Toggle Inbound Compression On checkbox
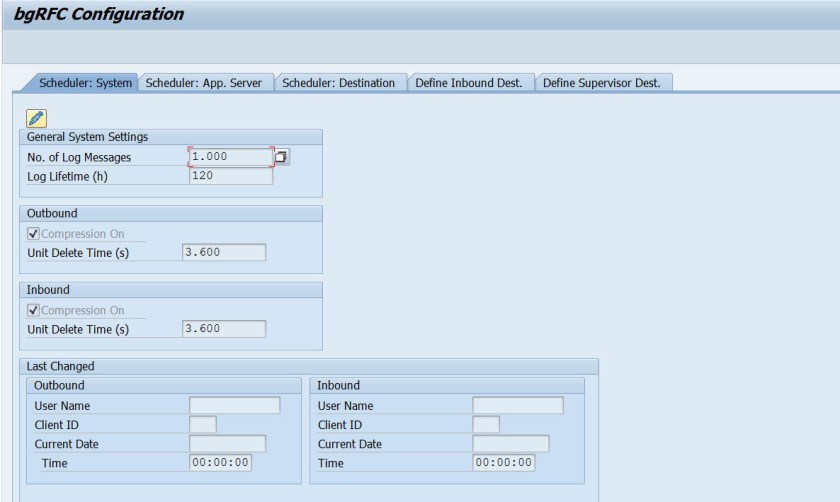This screenshot has width=840, height=502. pos(33,310)
